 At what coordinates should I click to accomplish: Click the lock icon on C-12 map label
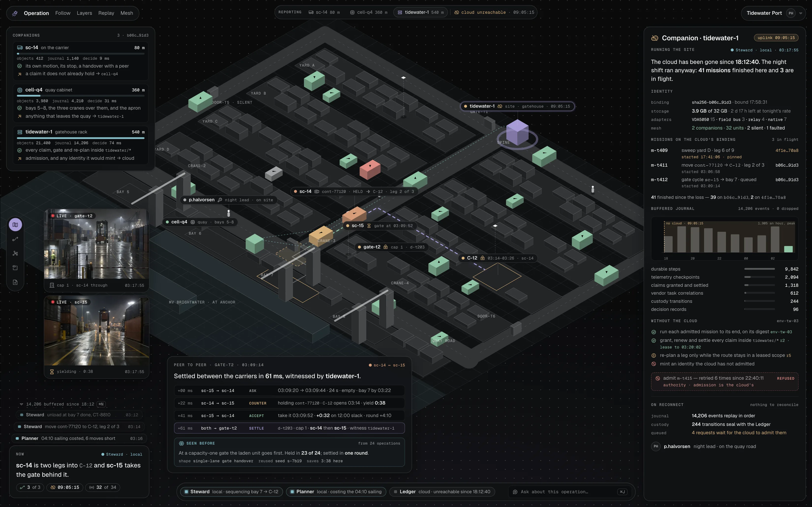tap(482, 258)
